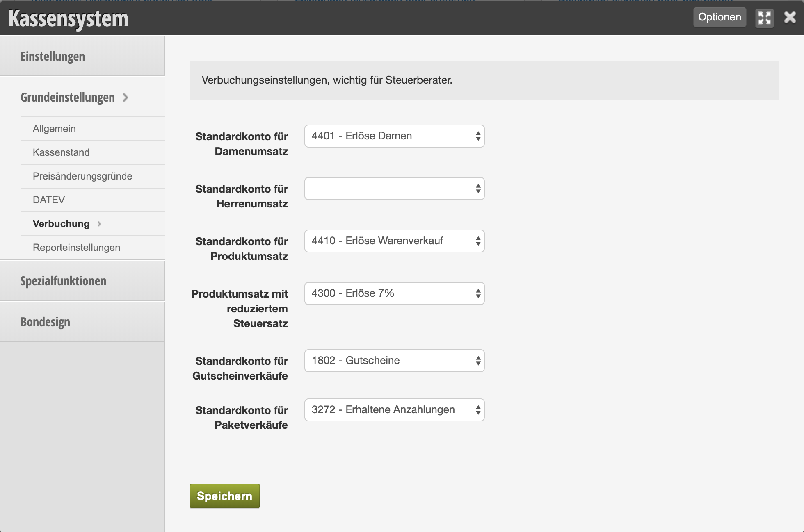The height and width of the screenshot is (532, 804).
Task: Click the chevron next to Grundeinstellungen
Action: coord(126,98)
